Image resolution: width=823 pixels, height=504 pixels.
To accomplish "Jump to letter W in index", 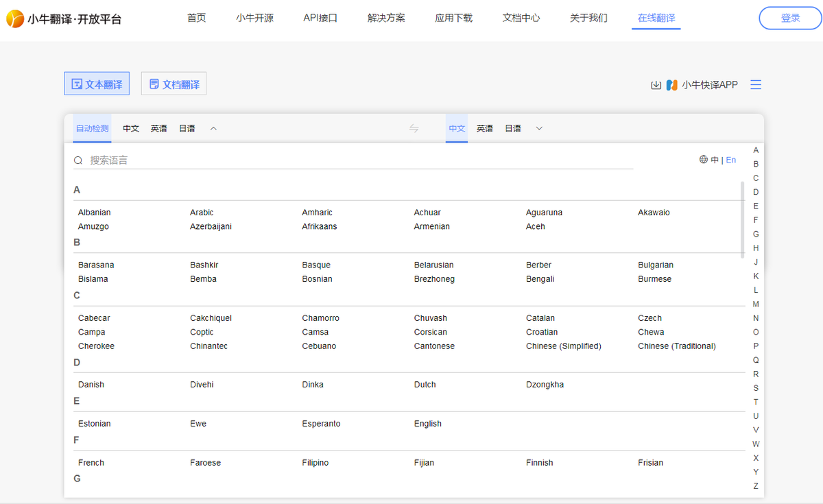I will [756, 444].
